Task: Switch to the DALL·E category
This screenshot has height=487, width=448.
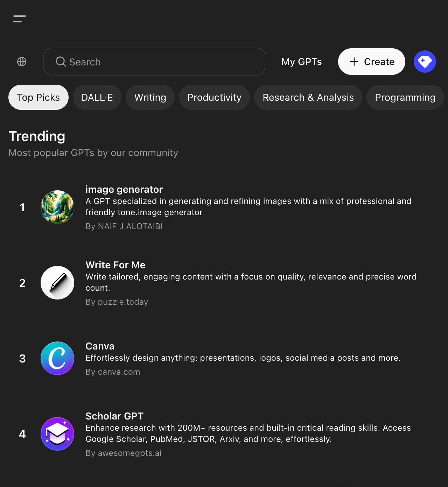Action: pos(97,97)
